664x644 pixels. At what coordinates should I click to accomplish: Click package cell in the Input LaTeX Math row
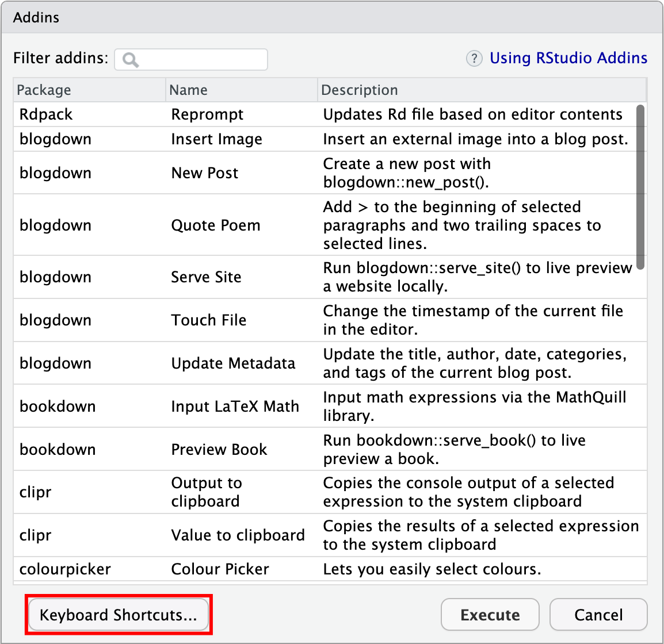pos(58,406)
